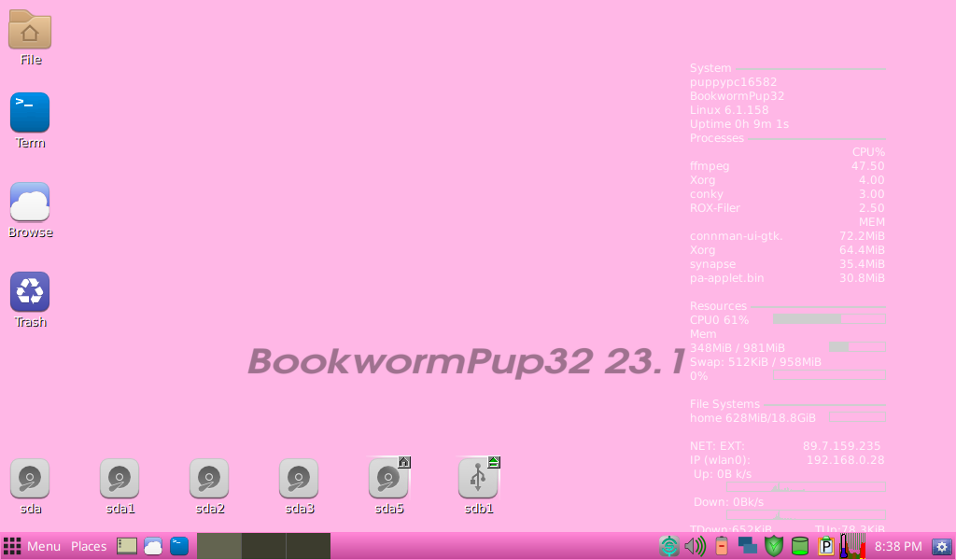The width and height of the screenshot is (956, 560).
Task: Click the sda2 partition icon
Action: 209,479
